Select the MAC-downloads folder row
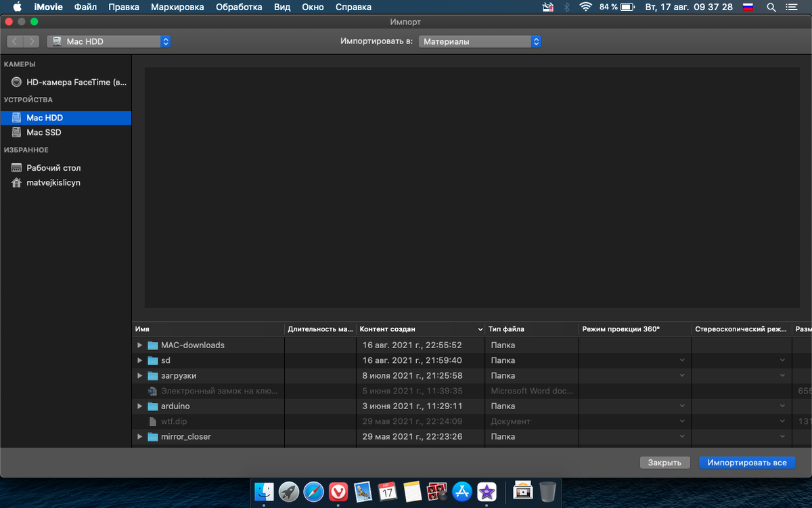The image size is (812, 508). pos(472,345)
